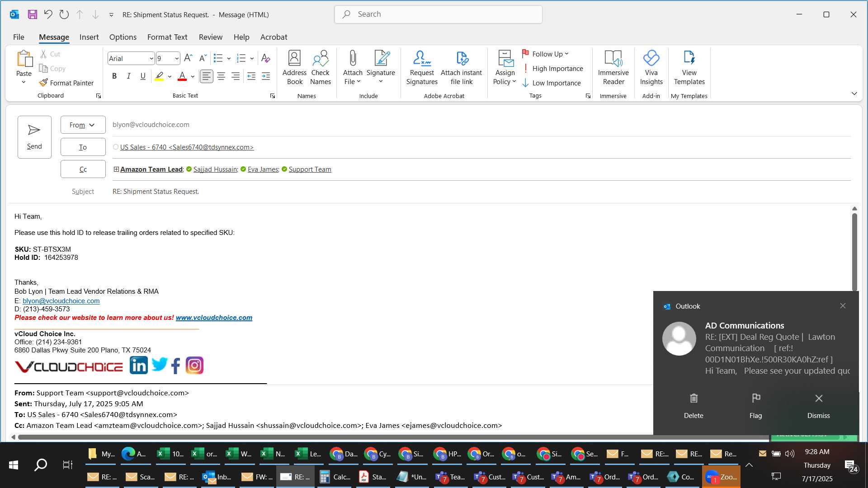Open www.vcloudchoice.com link in signature

tap(214, 318)
